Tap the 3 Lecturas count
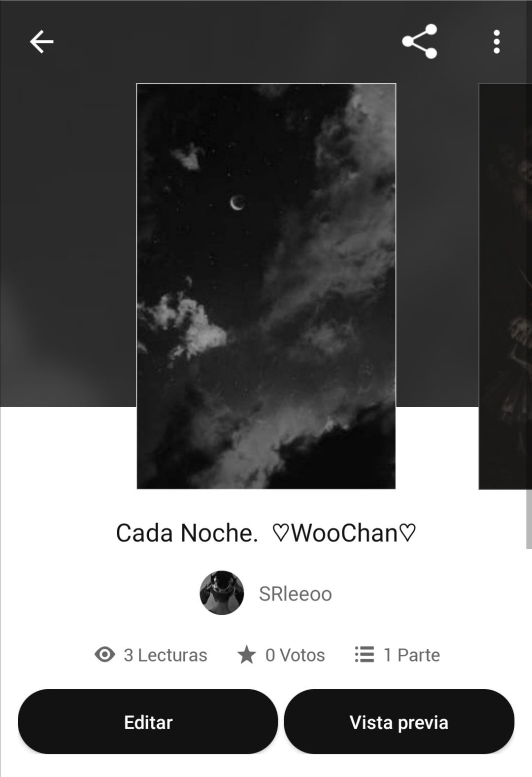Viewport: 532px width, 777px height. (x=166, y=655)
